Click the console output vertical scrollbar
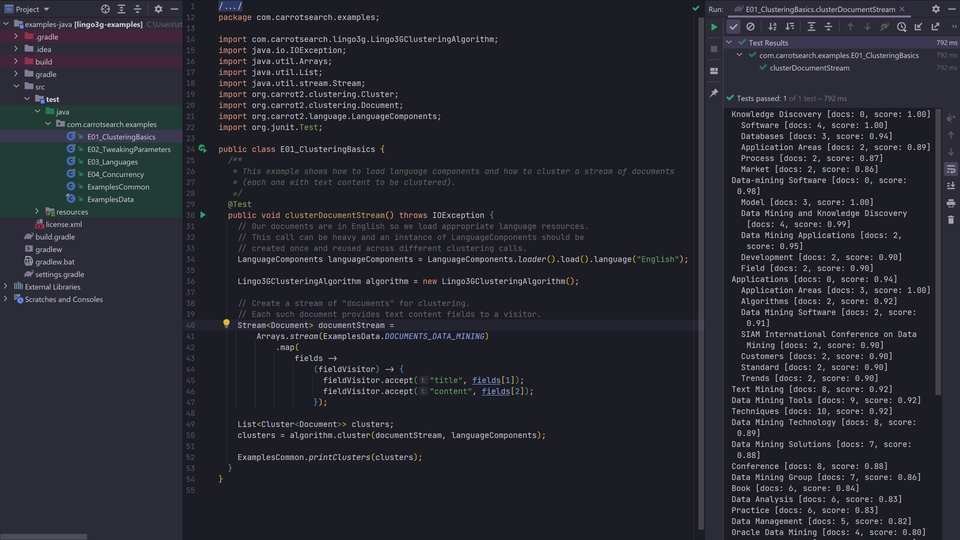960x540 pixels. [938, 252]
